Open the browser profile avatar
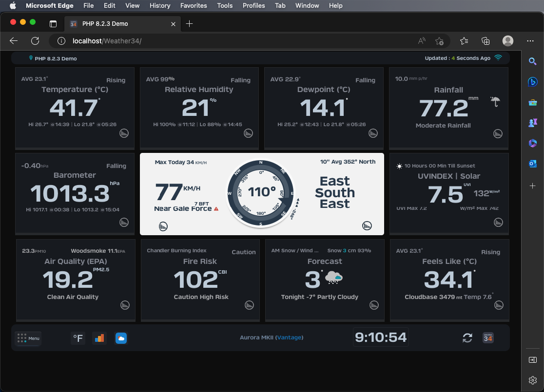Image resolution: width=544 pixels, height=392 pixels. [x=508, y=41]
